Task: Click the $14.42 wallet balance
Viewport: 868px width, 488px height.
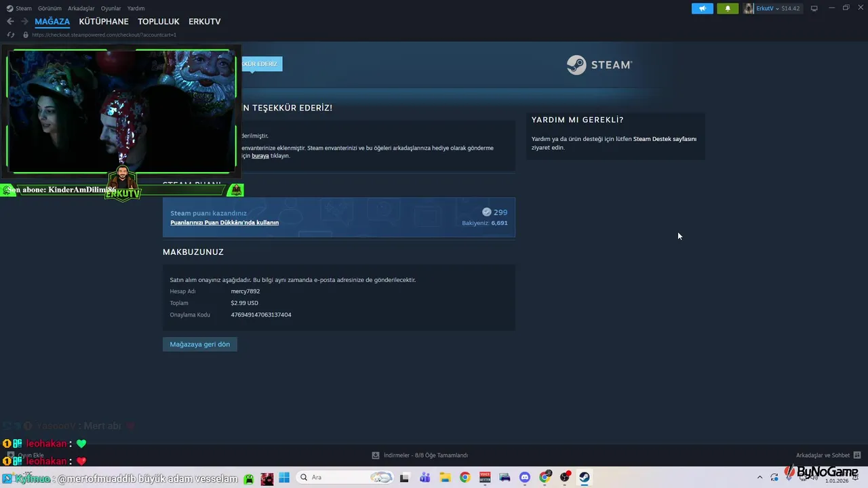Action: (791, 8)
